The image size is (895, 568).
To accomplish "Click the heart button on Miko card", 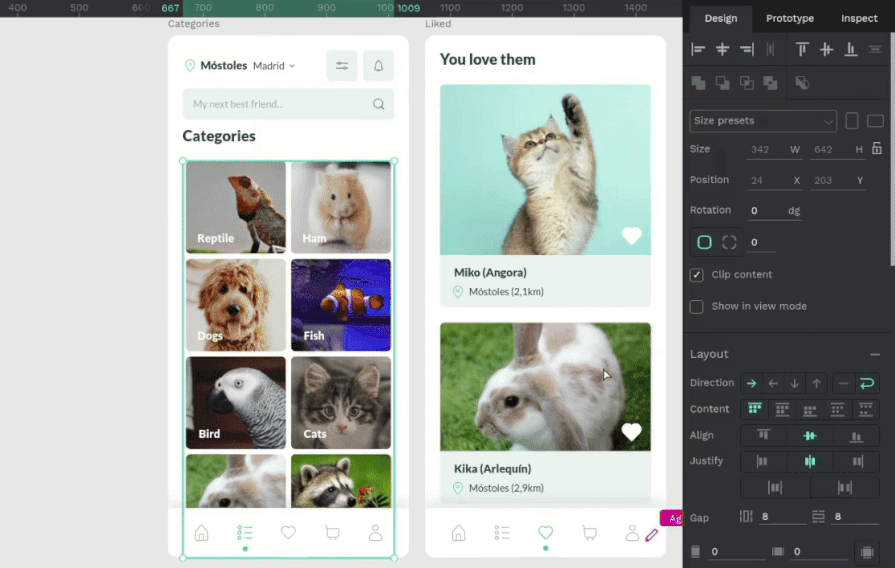I will pos(631,236).
